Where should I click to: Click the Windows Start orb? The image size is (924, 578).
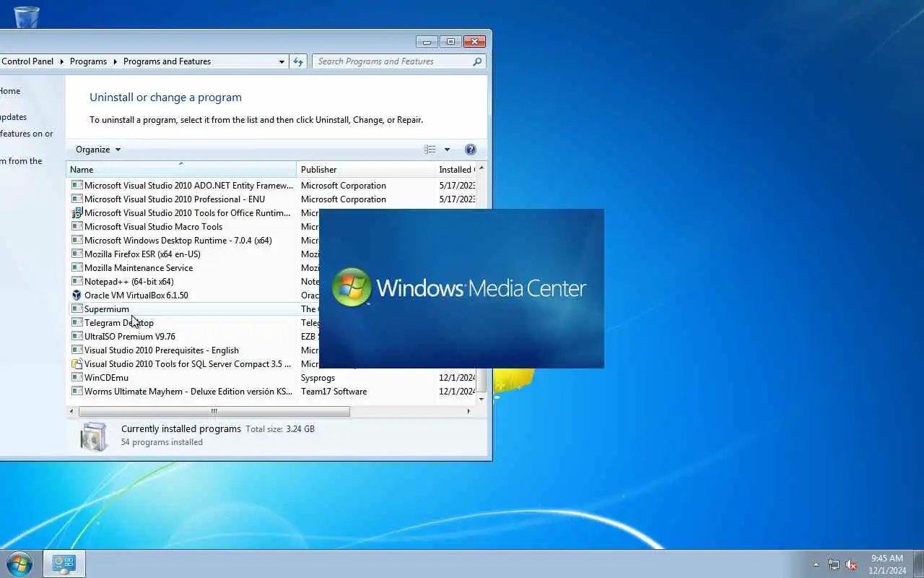[x=19, y=564]
